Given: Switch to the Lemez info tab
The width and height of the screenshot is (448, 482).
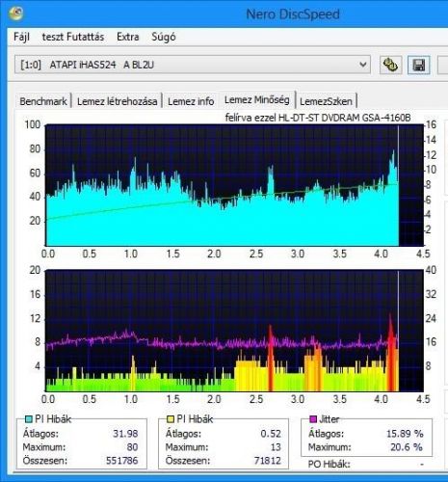Looking at the screenshot, I should click(191, 101).
